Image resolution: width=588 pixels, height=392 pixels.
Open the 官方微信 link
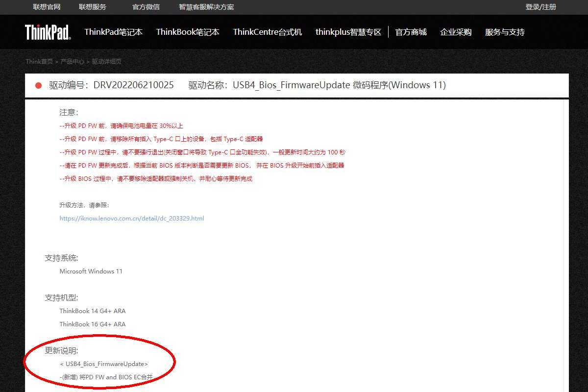point(146,7)
